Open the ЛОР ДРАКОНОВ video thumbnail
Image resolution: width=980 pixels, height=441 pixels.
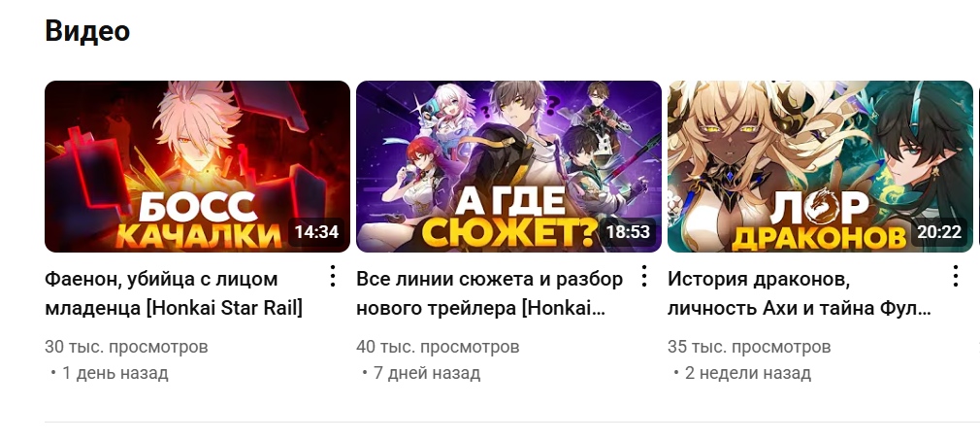(x=820, y=166)
